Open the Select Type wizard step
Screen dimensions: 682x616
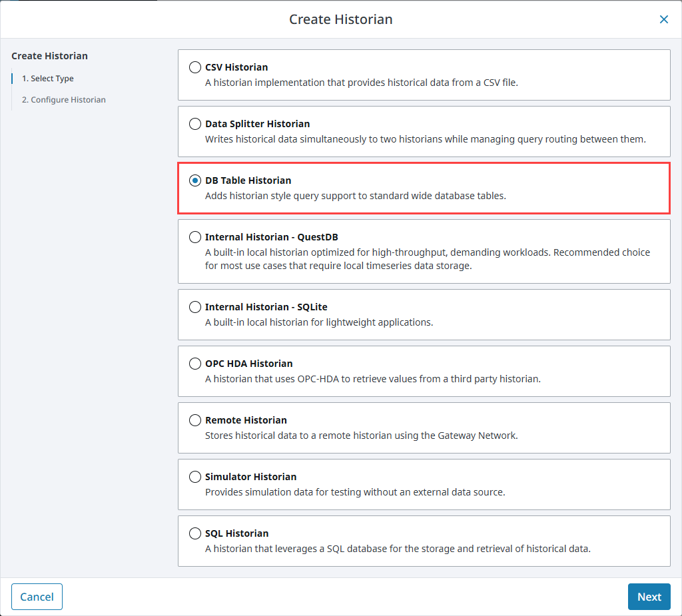[50, 78]
